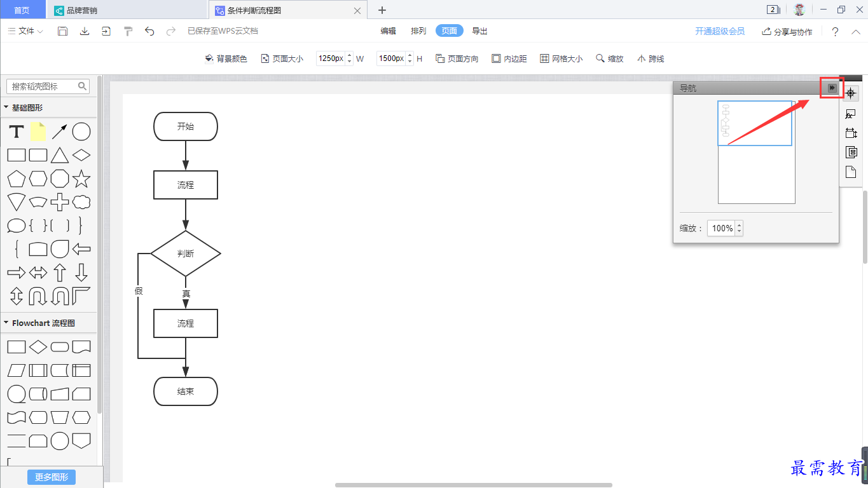The height and width of the screenshot is (488, 868).
Task: Click the horizontal scrollbar at bottom
Action: [x=474, y=485]
